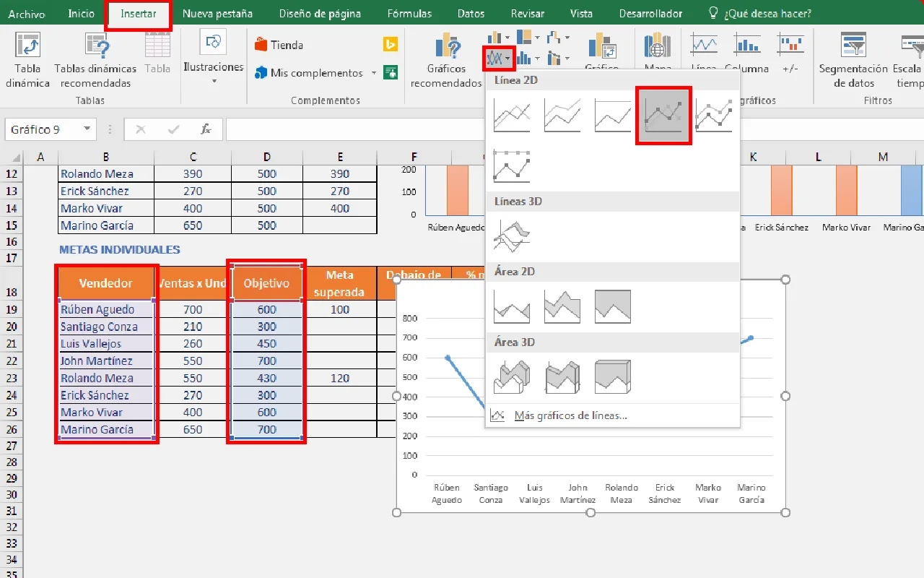The image size is (924, 578).
Task: Click the Santiago Conza cell
Action: pos(106,327)
